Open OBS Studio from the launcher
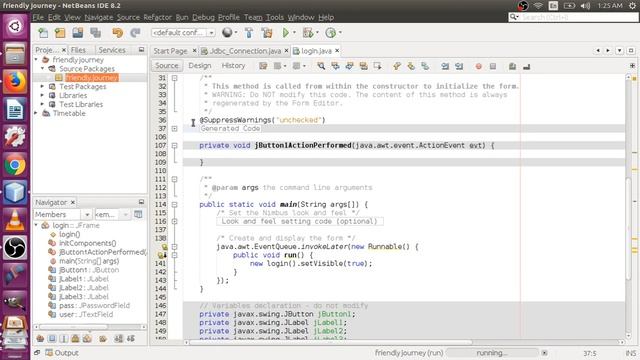 point(15,248)
